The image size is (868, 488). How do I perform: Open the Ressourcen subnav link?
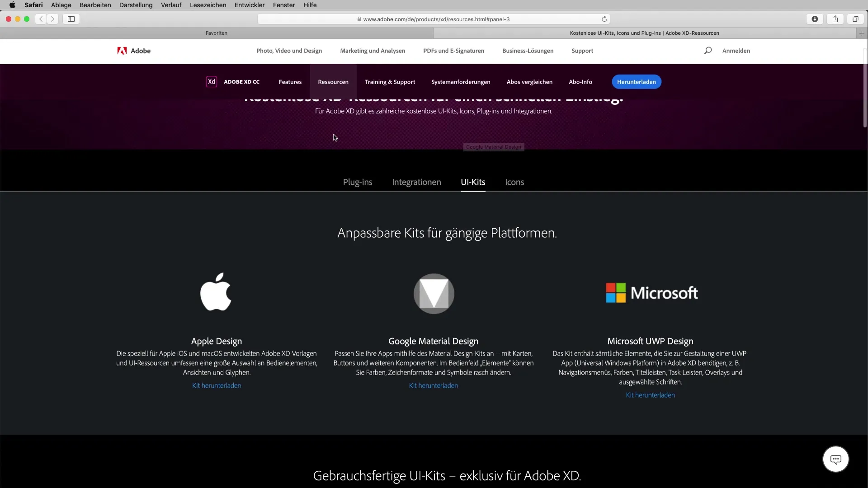point(333,82)
